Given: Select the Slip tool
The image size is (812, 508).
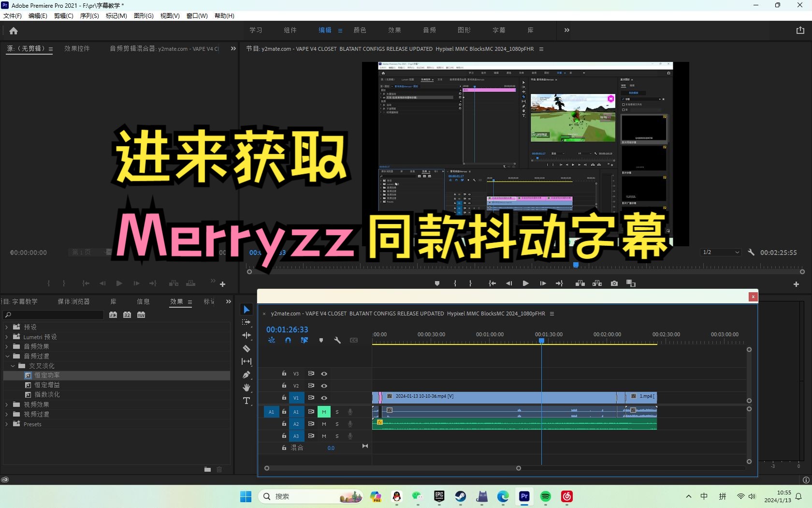Looking at the screenshot, I should (246, 361).
